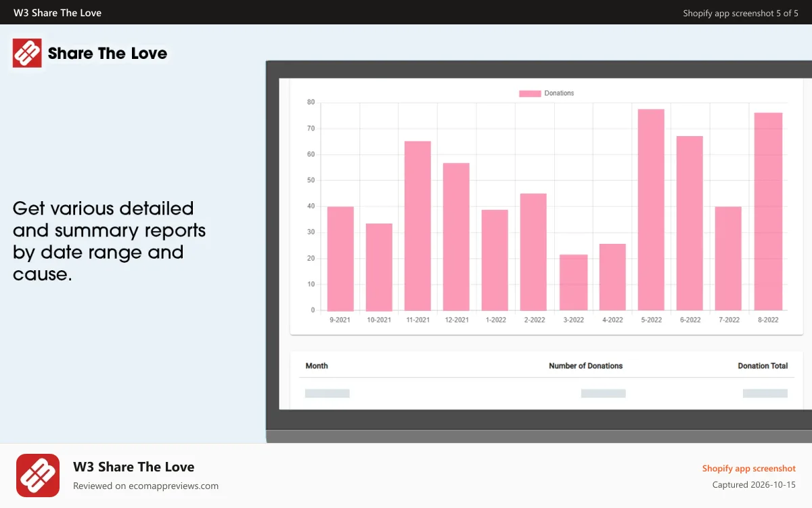Image resolution: width=812 pixels, height=508 pixels.
Task: Select the 3-2022 donations bar
Action: tap(573, 282)
